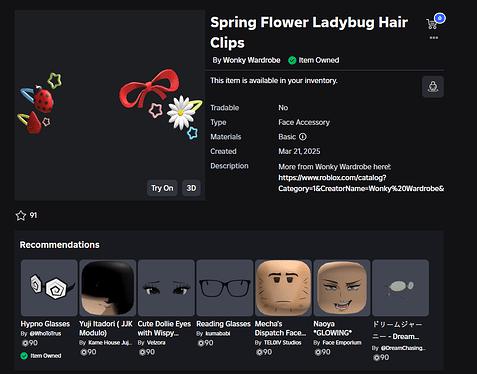Viewport: 477px width, 374px height.
Task: Click the Hypno Glasses title
Action: click(x=45, y=324)
